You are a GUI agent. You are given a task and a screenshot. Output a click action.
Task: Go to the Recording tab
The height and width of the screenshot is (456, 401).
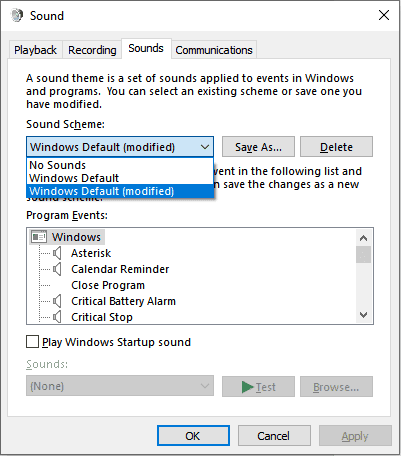[x=92, y=50]
